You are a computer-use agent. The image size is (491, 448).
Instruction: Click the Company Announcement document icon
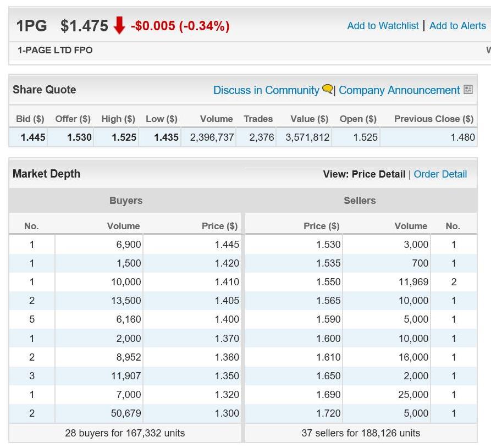coord(468,90)
